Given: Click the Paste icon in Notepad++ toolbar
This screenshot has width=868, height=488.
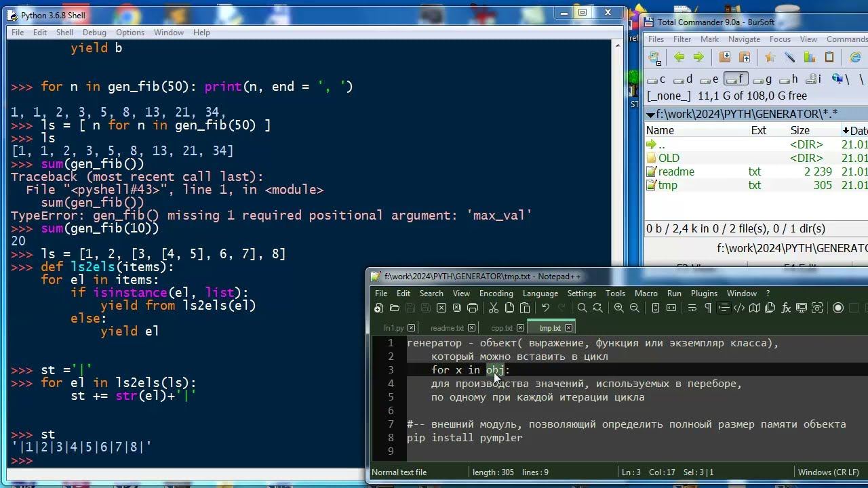Looking at the screenshot, I should (x=525, y=308).
